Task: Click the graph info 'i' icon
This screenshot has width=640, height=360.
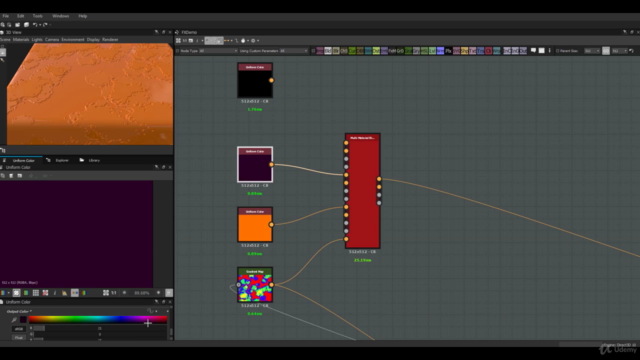Action: click(197, 40)
